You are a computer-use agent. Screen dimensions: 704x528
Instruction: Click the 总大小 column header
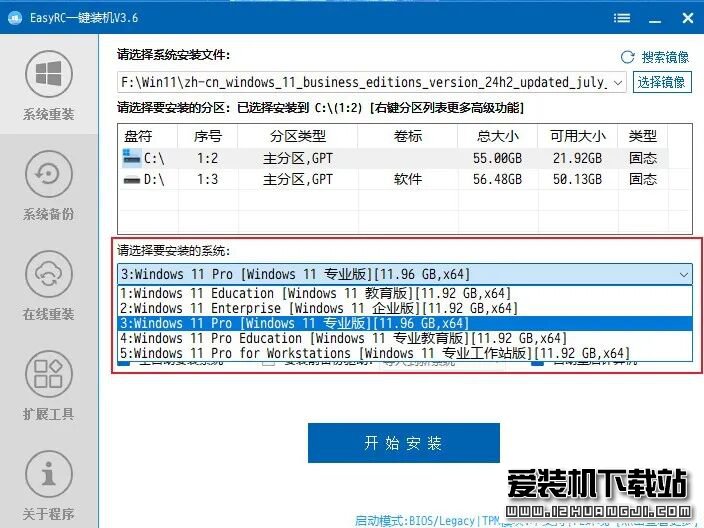tap(497, 136)
